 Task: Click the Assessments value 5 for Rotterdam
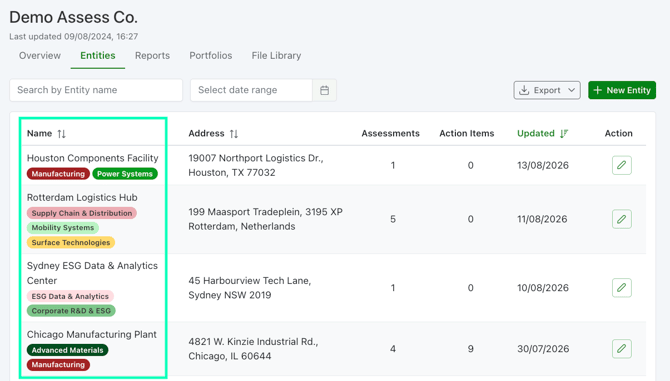tap(393, 219)
